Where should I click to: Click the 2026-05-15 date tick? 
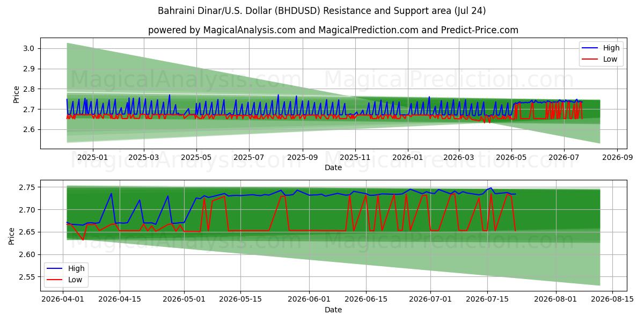pos(241,299)
